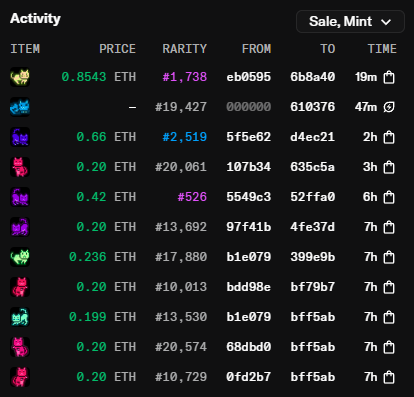Open recipient address 52ffa0
Viewport: 414px width, 397px height.
tap(313, 197)
